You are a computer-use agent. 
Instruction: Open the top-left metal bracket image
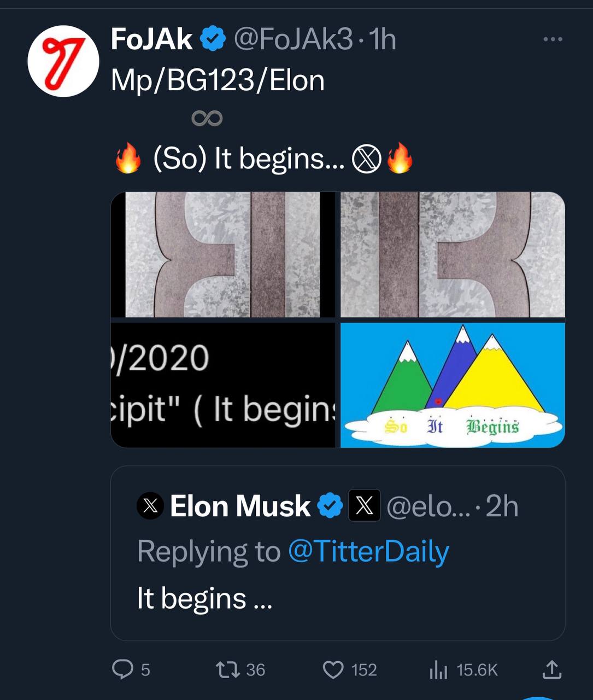click(x=223, y=254)
